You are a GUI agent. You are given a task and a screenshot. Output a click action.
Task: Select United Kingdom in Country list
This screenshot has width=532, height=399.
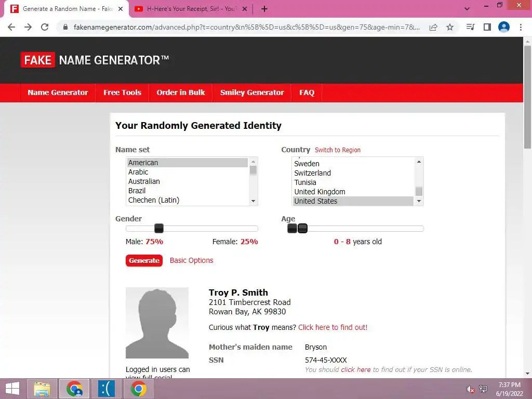pyautogui.click(x=353, y=192)
